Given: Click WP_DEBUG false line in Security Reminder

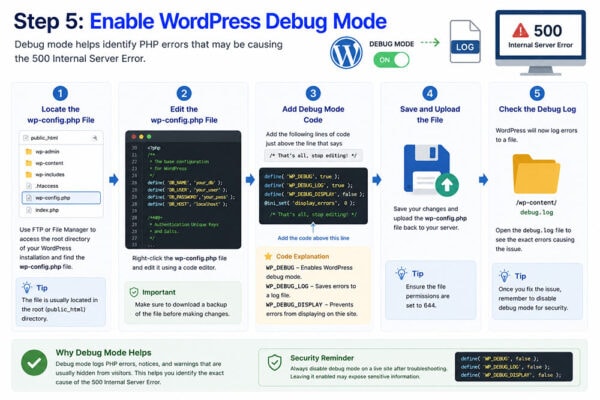Looking at the screenshot, I should (x=499, y=359).
